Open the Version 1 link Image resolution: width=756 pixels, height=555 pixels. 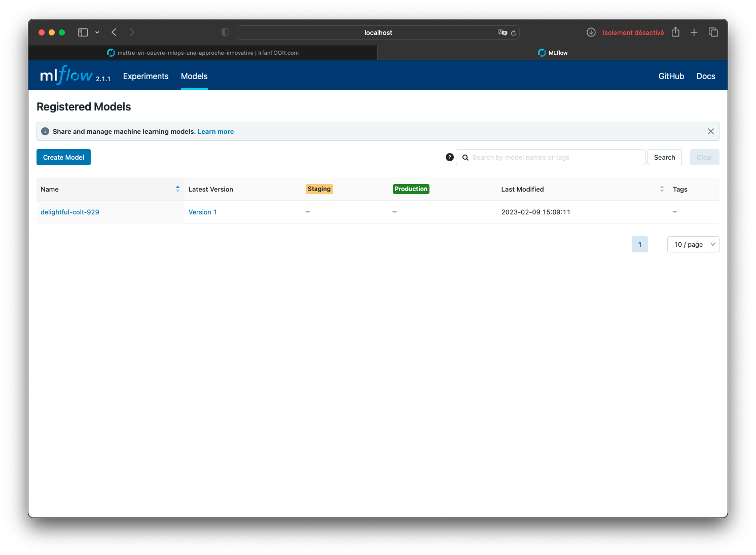[x=202, y=212]
